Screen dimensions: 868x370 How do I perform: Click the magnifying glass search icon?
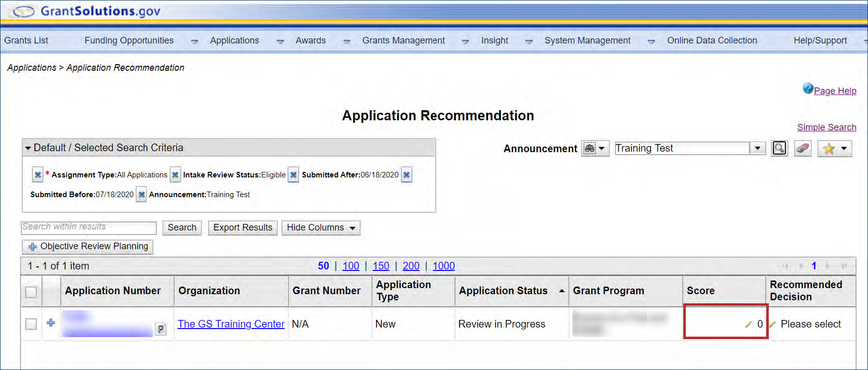click(779, 148)
